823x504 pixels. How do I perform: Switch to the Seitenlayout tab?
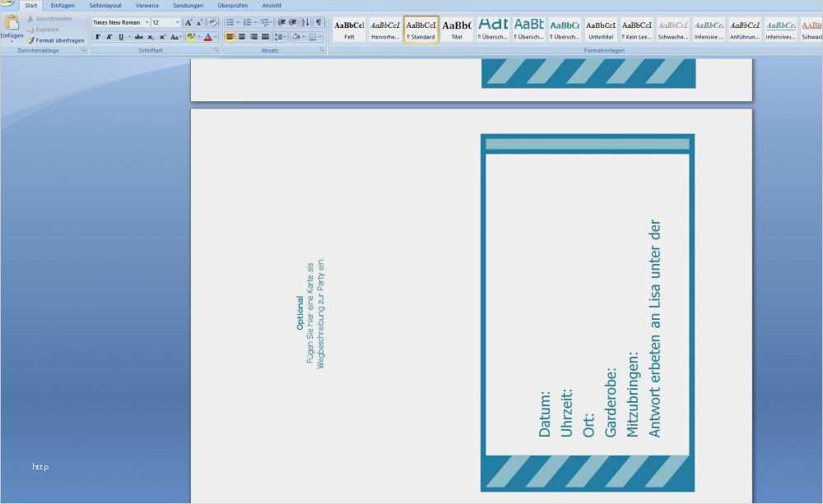click(x=105, y=5)
